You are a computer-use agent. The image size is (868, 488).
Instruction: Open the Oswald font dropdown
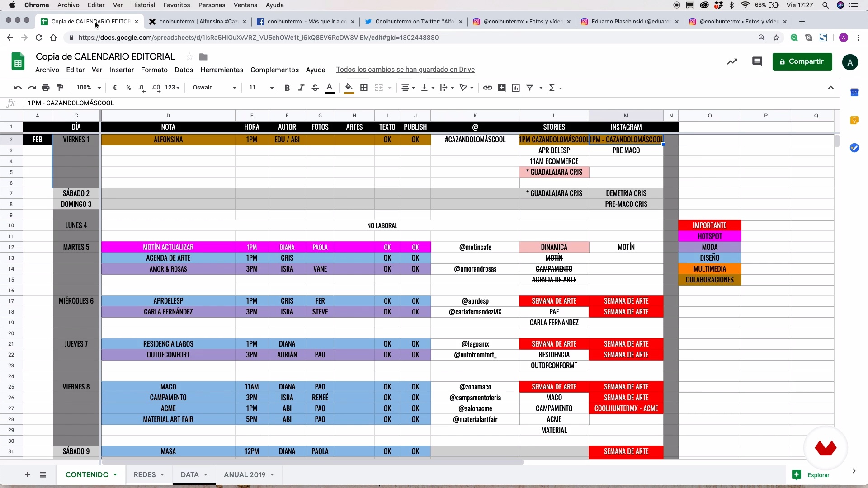[214, 88]
